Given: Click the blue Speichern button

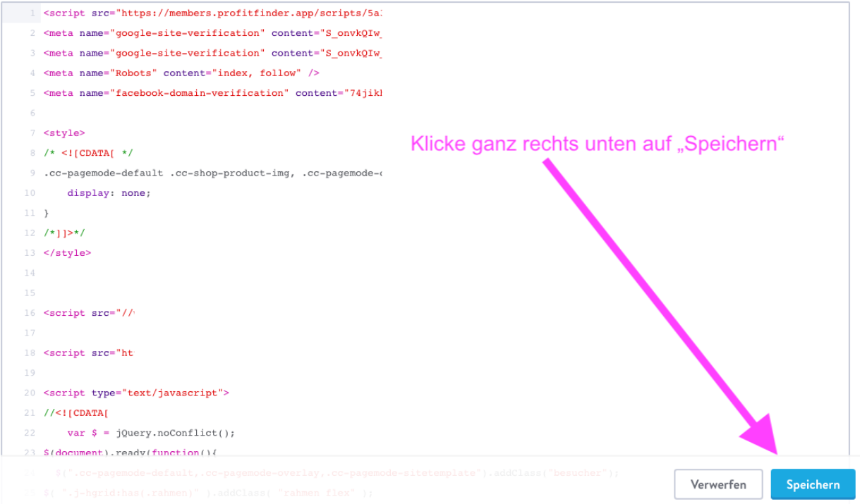Looking at the screenshot, I should coord(813,484).
